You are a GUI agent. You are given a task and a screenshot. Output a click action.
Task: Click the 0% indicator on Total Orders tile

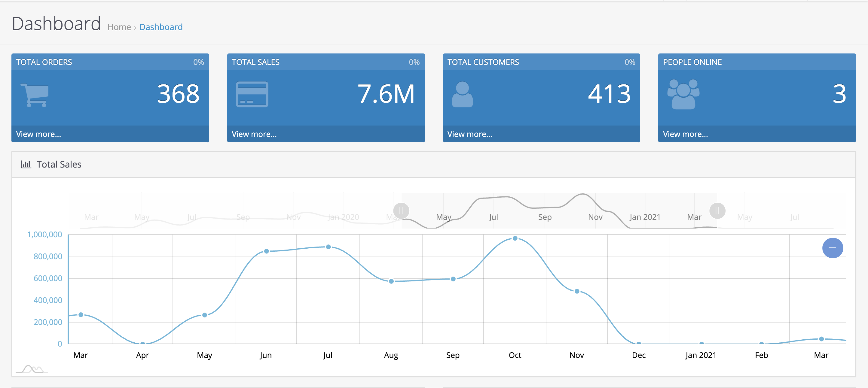(x=198, y=62)
